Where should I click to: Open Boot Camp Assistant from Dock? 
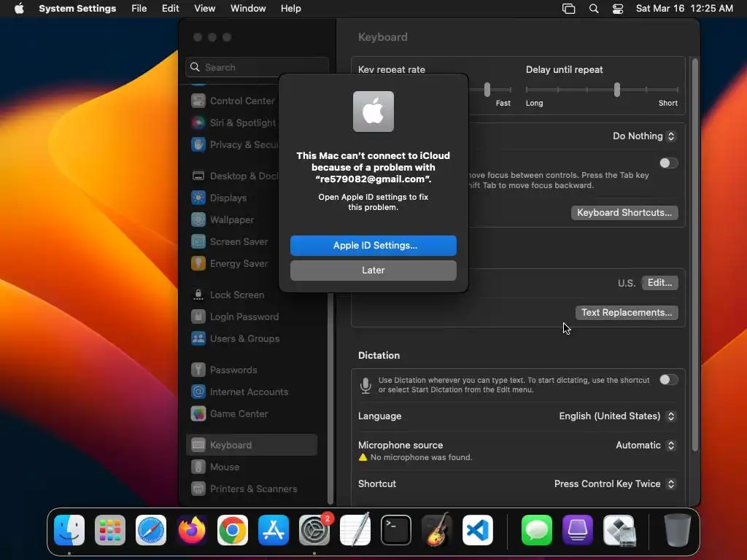[619, 530]
